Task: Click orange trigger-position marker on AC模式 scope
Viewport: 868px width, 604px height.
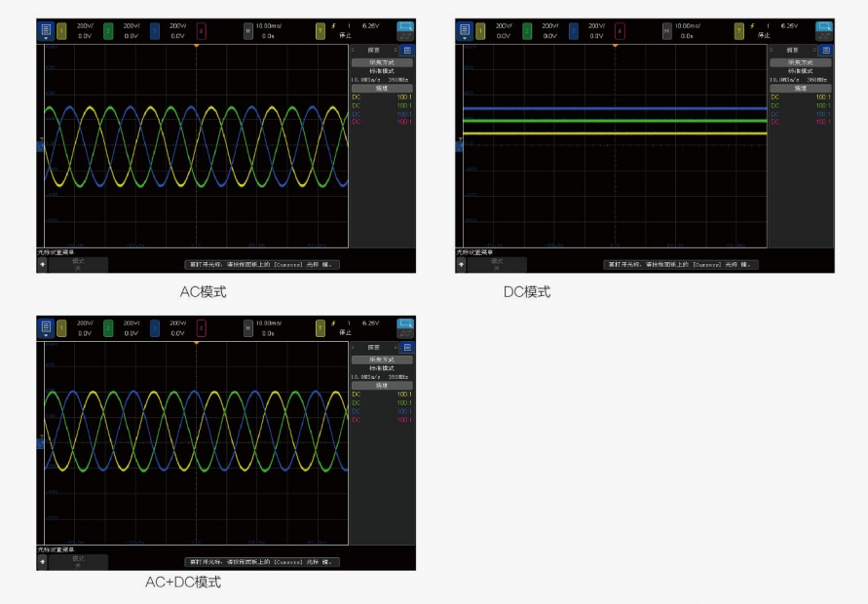Action: click(x=196, y=46)
